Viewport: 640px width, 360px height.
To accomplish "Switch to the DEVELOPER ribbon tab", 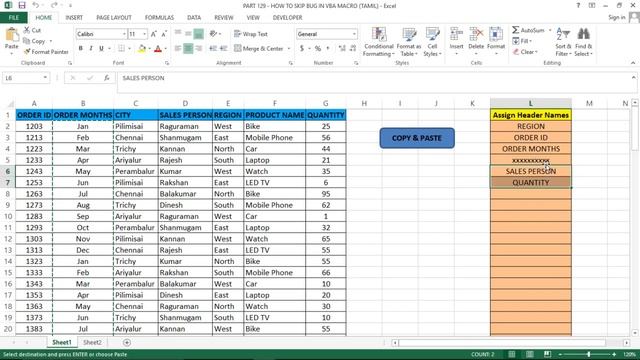I will click(287, 18).
